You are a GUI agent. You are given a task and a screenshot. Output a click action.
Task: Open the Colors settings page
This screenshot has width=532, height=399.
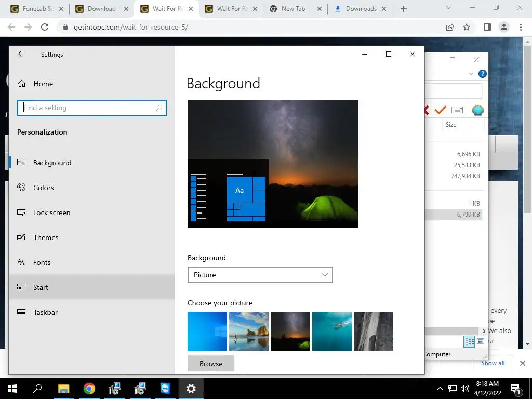coord(91,188)
